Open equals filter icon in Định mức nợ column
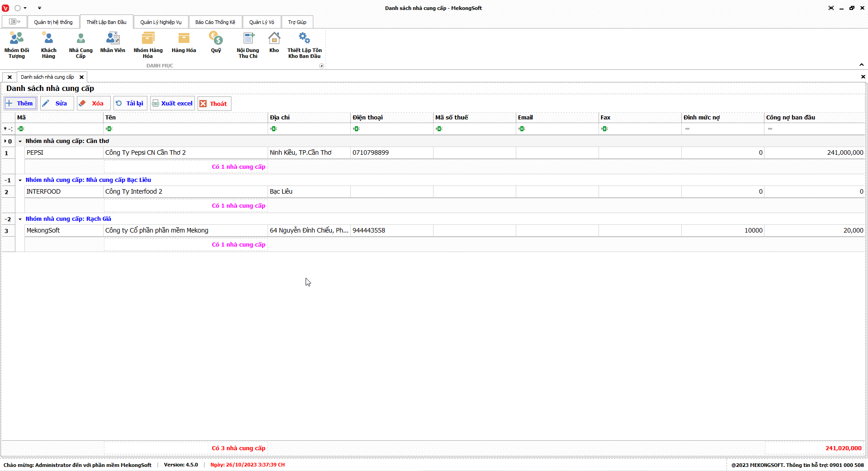868x471 pixels. (x=687, y=129)
